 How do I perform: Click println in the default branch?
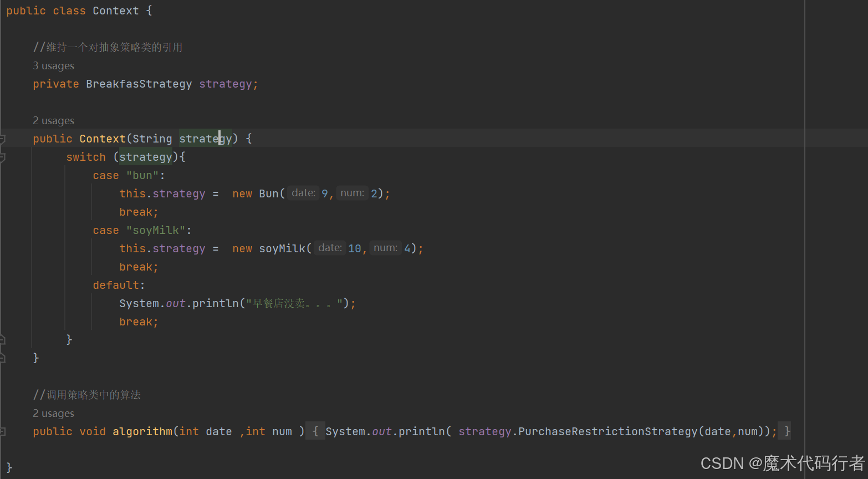point(216,303)
